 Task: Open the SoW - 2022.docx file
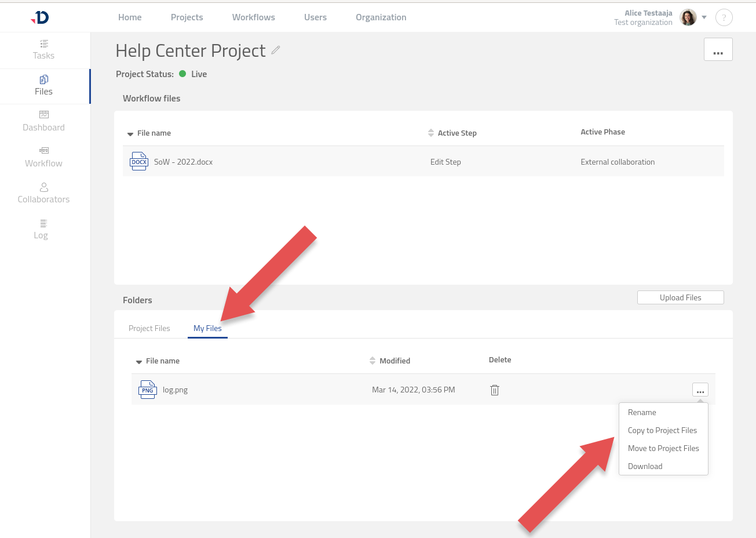coord(183,162)
